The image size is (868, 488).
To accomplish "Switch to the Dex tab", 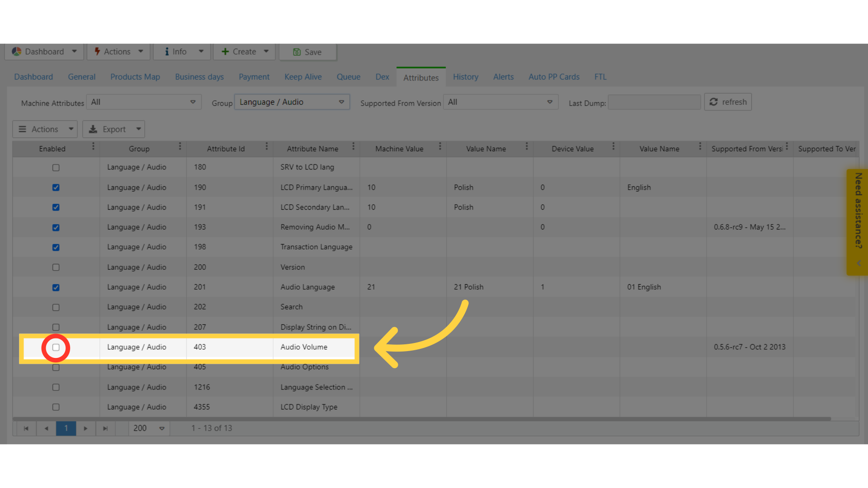I will coord(382,77).
